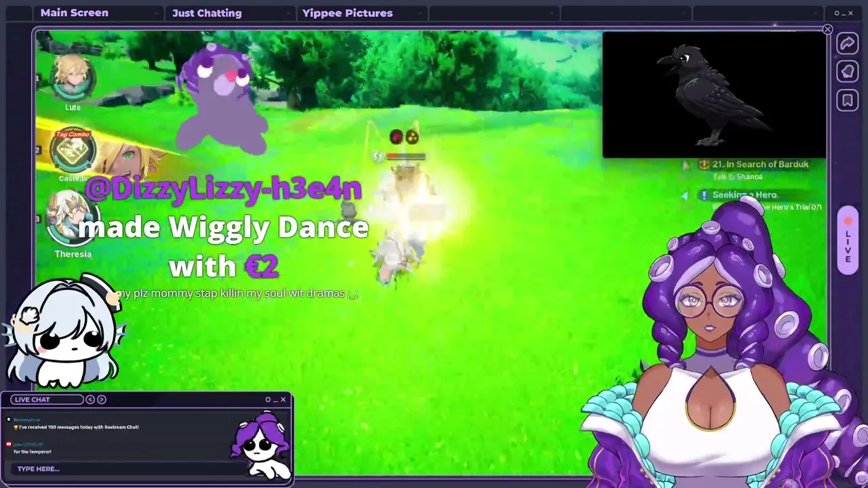Click the Restream username in chat

point(26,420)
